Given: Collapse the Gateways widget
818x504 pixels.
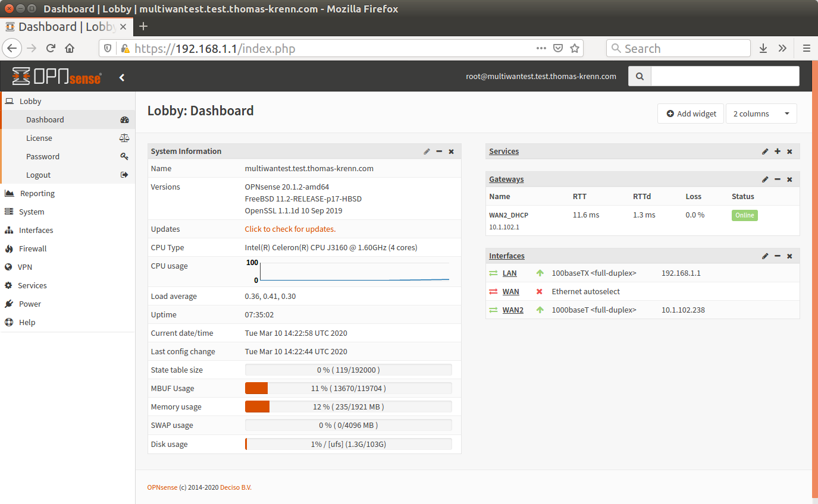Looking at the screenshot, I should pyautogui.click(x=778, y=179).
